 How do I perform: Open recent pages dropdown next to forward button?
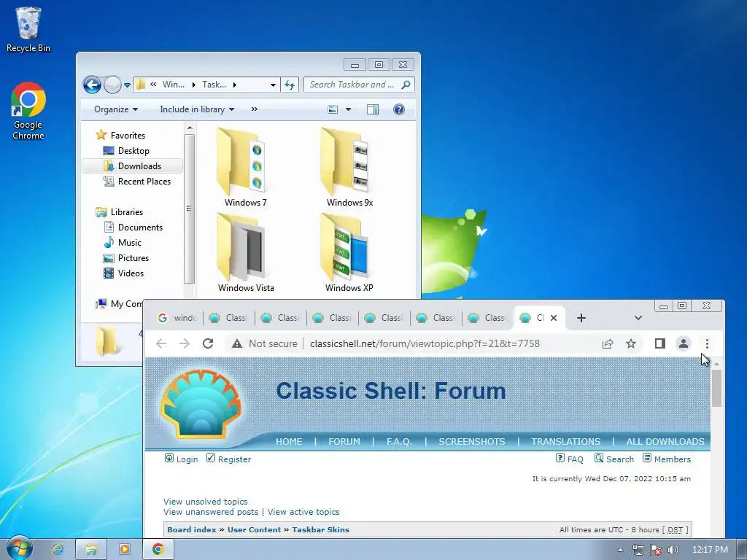tap(127, 85)
